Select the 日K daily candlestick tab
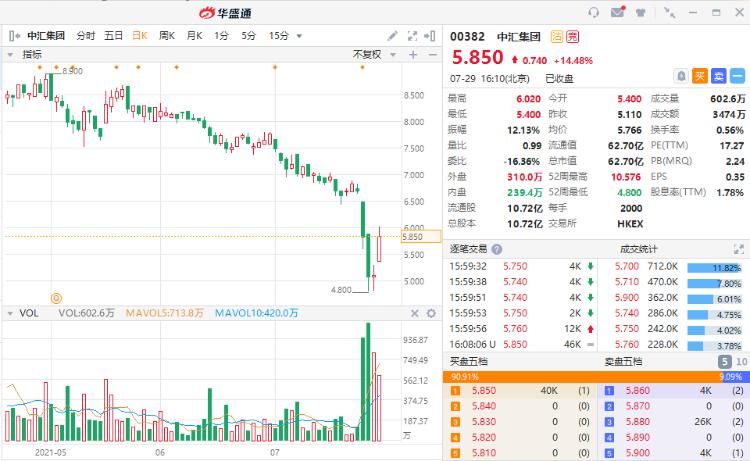The height and width of the screenshot is (461, 750). [140, 36]
